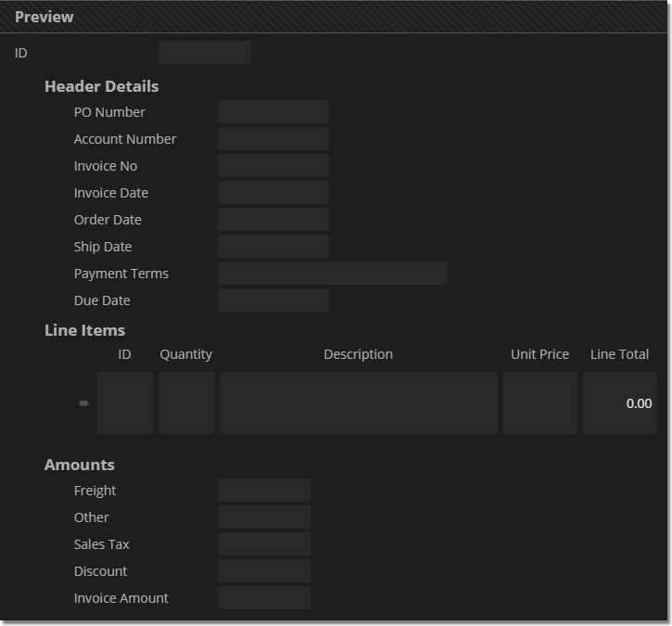The image size is (672, 626).
Task: Click the Header Details section heading
Action: coord(102,86)
